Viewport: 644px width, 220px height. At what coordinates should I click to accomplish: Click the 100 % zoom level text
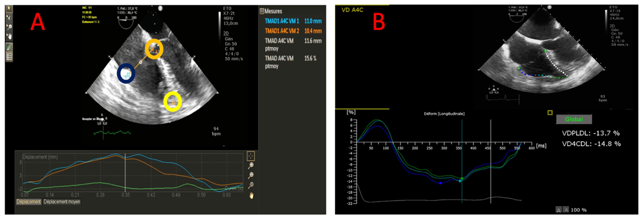point(579,210)
